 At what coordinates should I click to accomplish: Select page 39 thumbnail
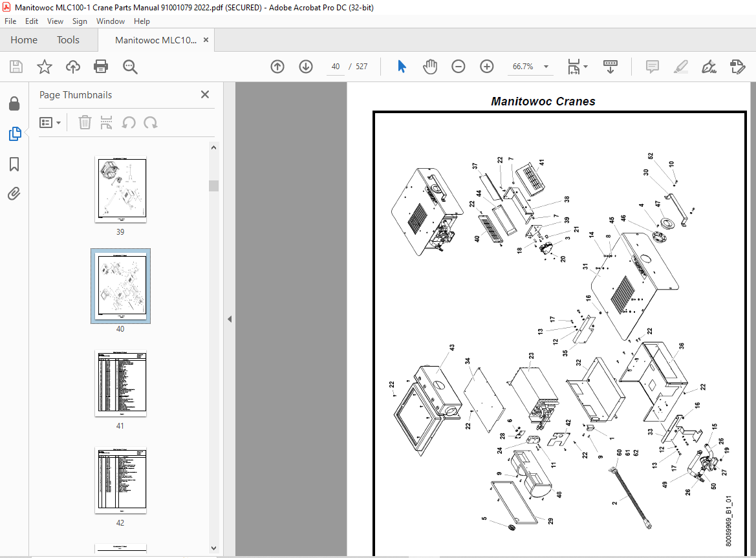(120, 189)
